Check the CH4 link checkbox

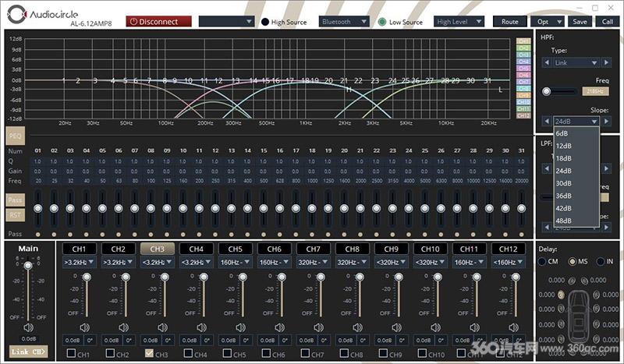coord(188,353)
